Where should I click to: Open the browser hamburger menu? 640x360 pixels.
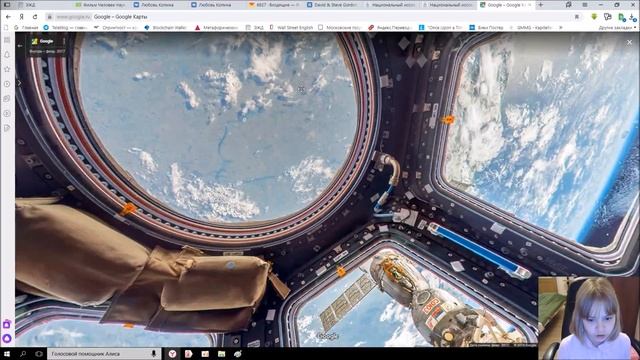pos(585,5)
